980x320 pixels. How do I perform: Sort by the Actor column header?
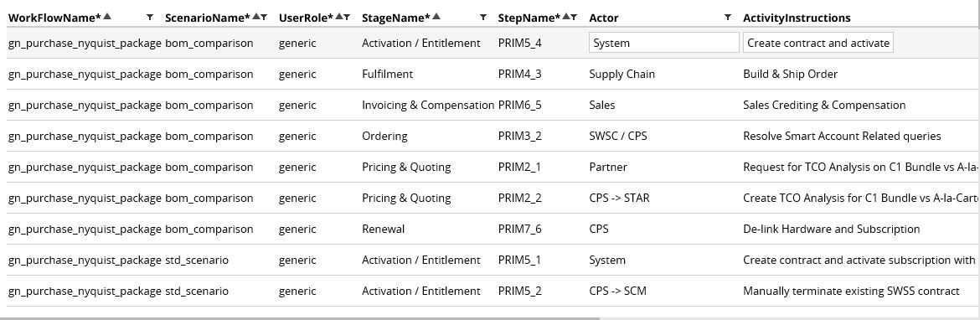[x=604, y=18]
